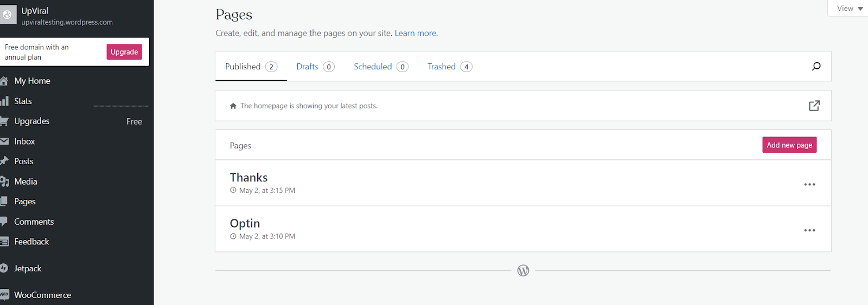Click the Drafts count badge 0
Image resolution: width=868 pixels, height=305 pixels.
pyautogui.click(x=329, y=67)
